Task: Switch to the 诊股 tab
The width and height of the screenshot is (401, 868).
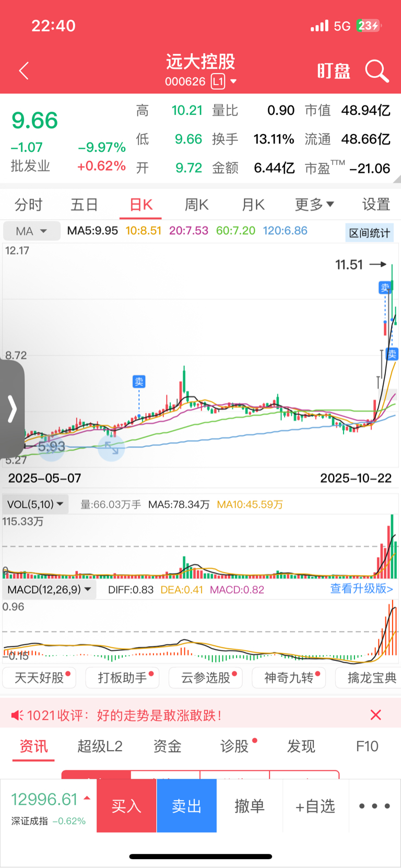Action: (x=234, y=746)
